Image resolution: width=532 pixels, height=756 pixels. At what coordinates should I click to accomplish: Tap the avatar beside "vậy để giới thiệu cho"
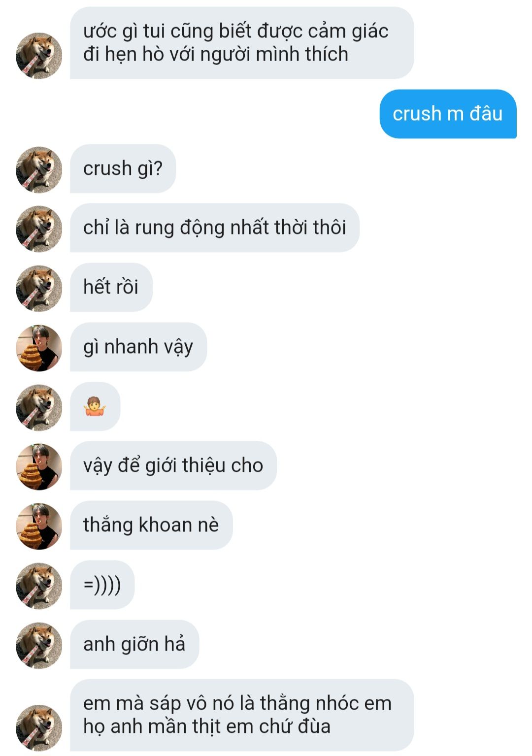click(x=39, y=466)
